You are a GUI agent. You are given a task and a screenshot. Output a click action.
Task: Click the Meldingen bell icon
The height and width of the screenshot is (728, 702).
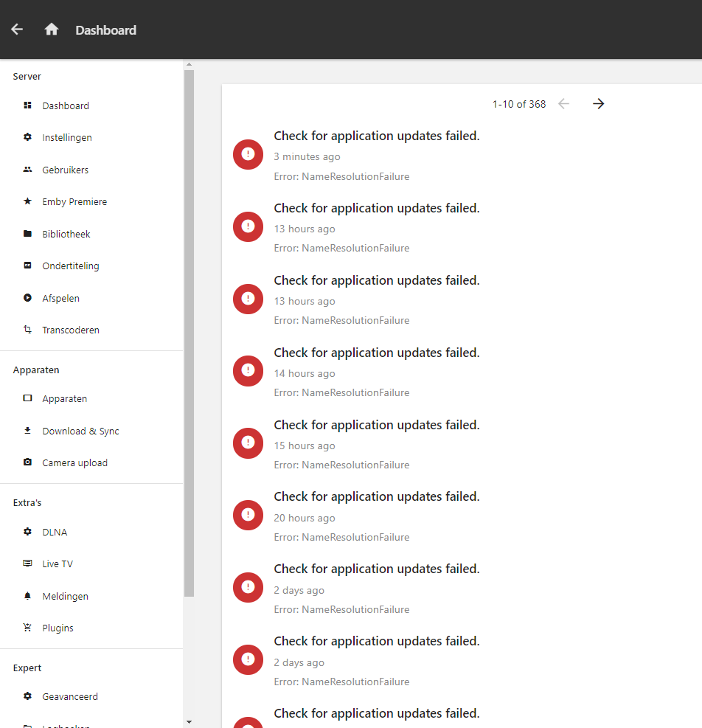(x=27, y=596)
